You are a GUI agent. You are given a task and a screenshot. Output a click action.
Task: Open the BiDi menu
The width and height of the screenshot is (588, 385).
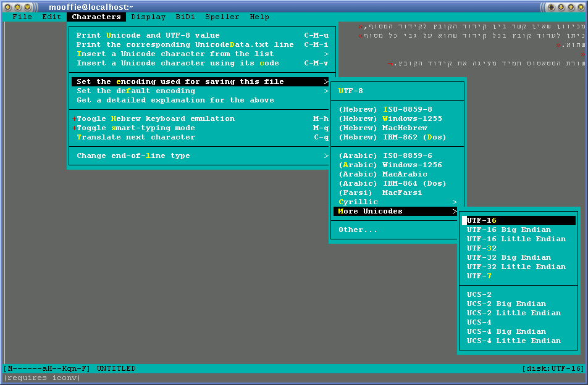pos(185,17)
